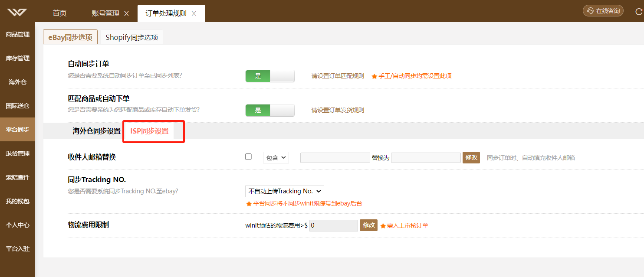Open 海外仓 in the sidebar

click(17, 82)
